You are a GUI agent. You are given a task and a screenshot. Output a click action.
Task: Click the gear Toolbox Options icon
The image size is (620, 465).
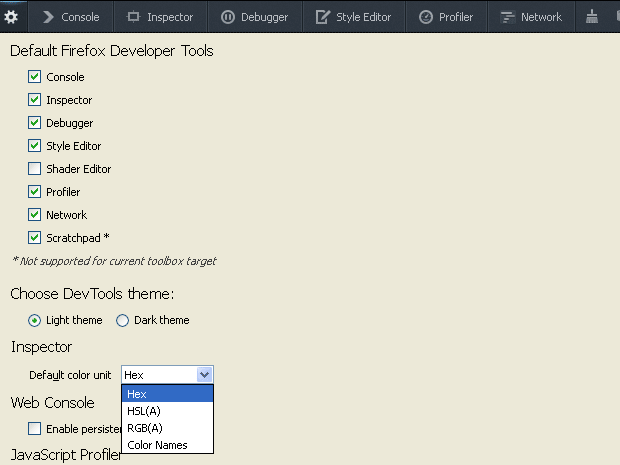pos(11,17)
